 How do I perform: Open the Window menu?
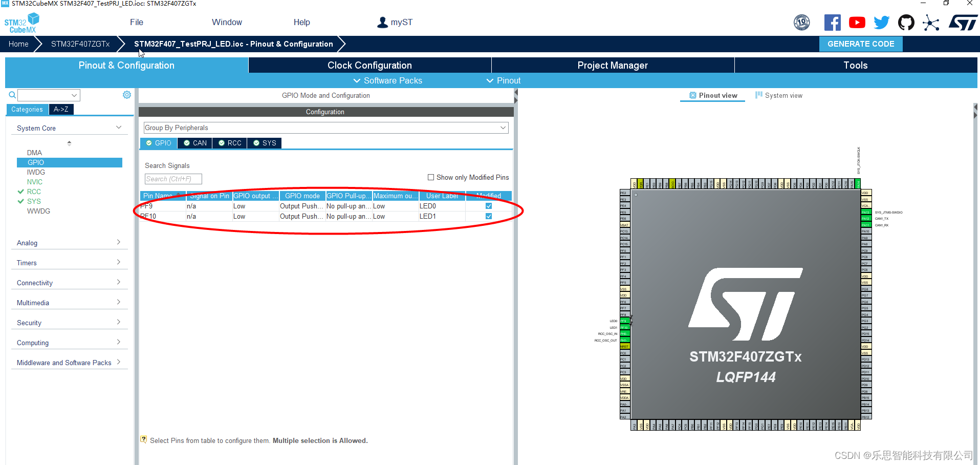tap(227, 22)
